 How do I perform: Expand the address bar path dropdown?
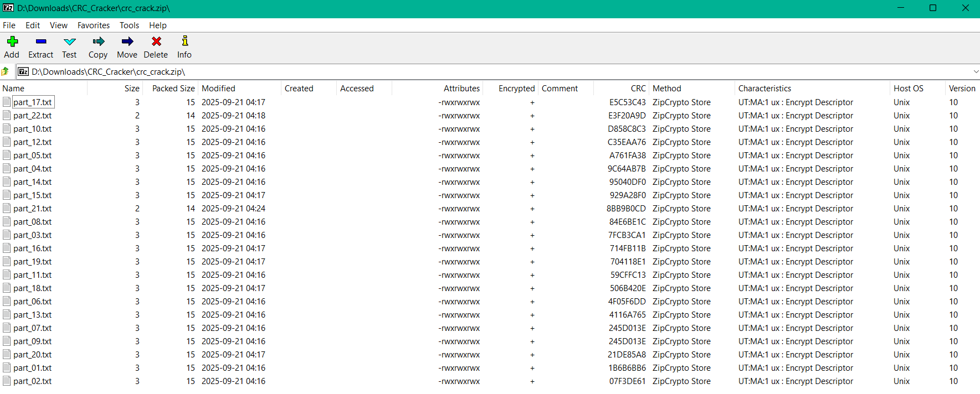[975, 72]
